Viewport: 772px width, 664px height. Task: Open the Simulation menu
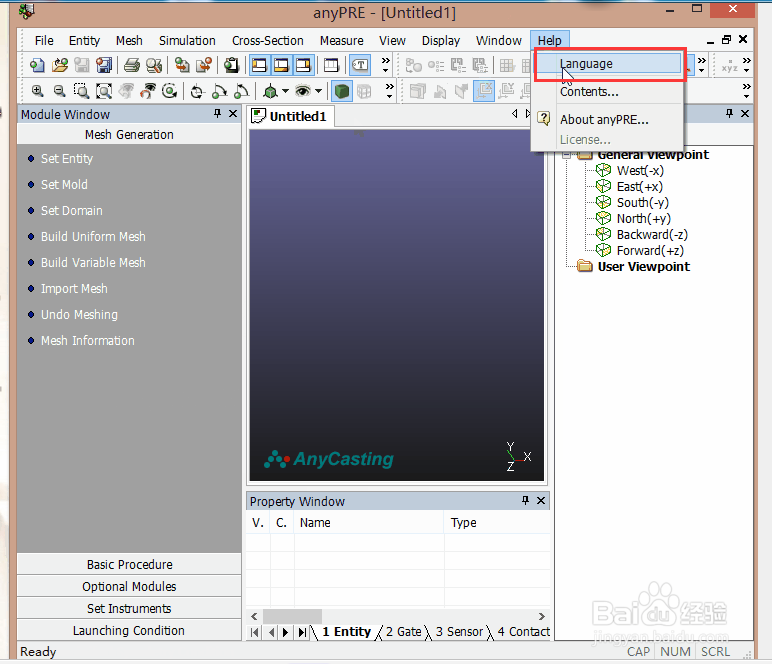[187, 40]
